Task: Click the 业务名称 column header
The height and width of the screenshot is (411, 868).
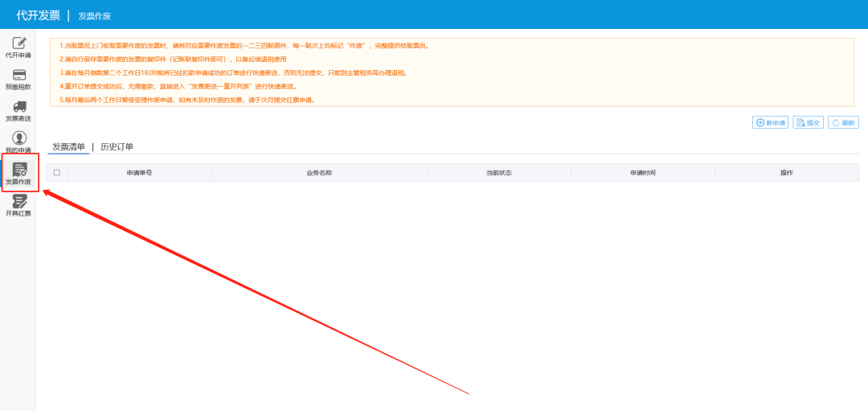Action: pyautogui.click(x=319, y=173)
